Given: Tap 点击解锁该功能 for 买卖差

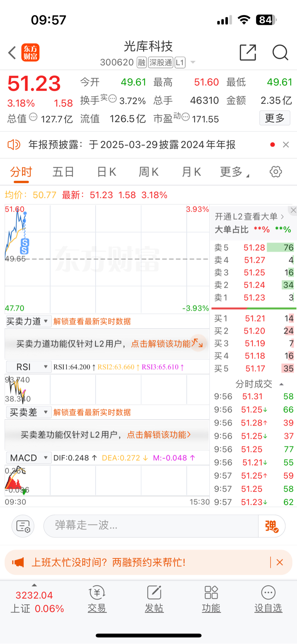Looking at the screenshot, I should 159,434.
